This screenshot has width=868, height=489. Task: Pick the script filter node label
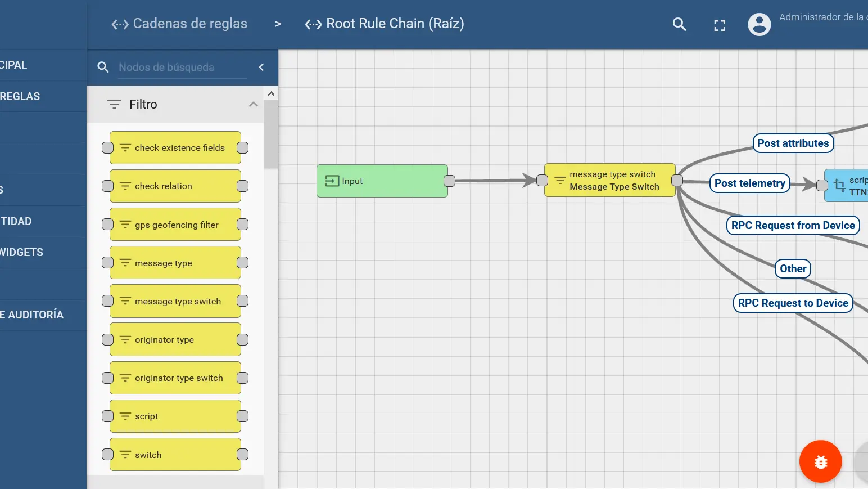coord(147,416)
